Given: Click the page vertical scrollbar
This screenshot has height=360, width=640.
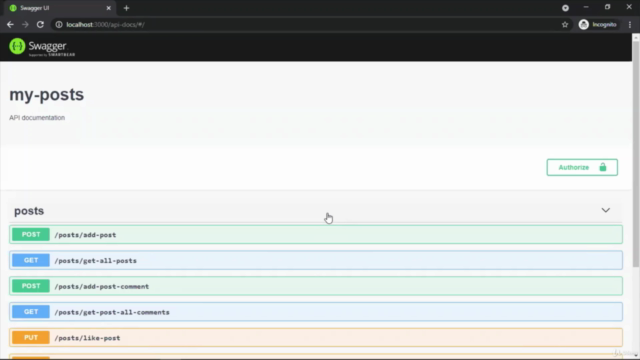Looking at the screenshot, I should 636,155.
